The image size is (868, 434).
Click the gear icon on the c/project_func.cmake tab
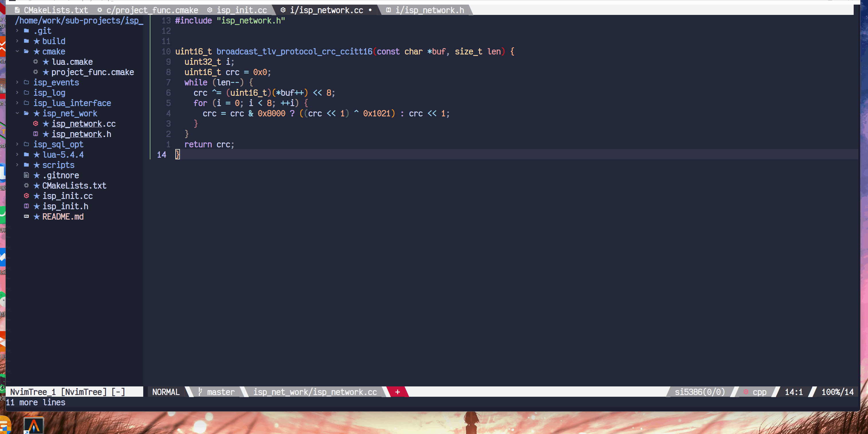point(99,10)
